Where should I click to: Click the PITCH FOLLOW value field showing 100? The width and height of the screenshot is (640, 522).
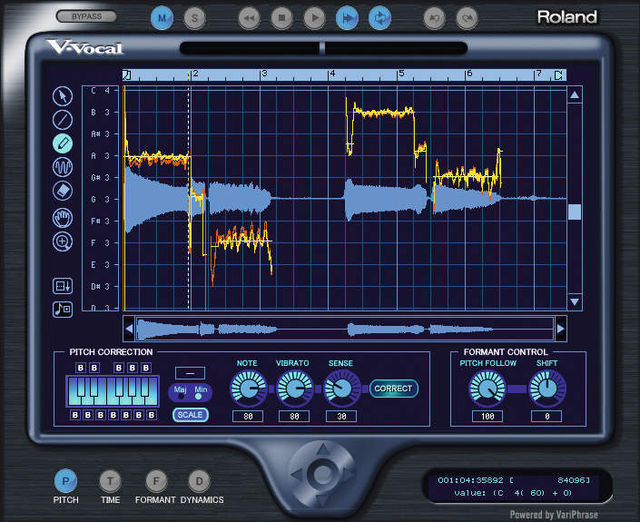click(487, 416)
